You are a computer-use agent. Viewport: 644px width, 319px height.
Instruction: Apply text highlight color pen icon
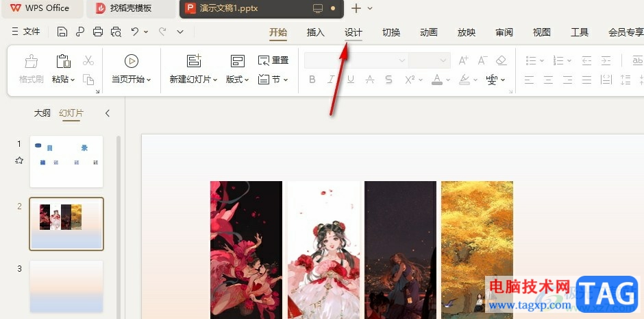pos(464,80)
